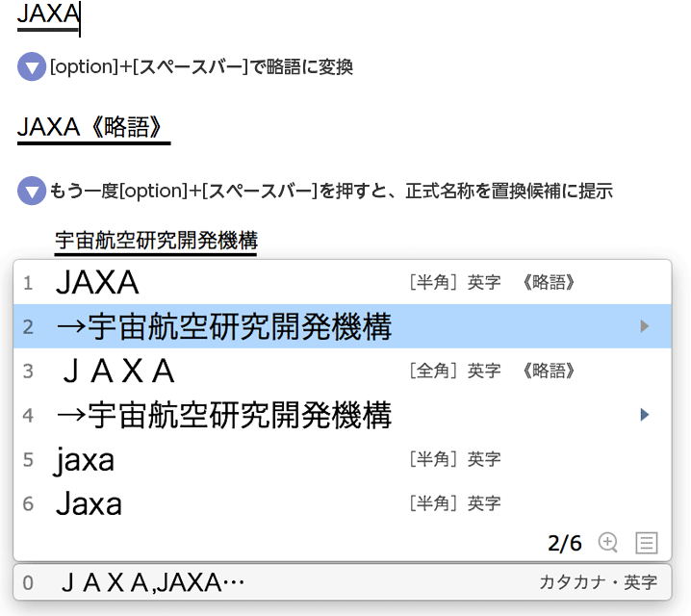Click underlined 宇宙航空研究開発機構 conversion text
Image resolution: width=691 pixels, height=616 pixels.
(x=156, y=241)
